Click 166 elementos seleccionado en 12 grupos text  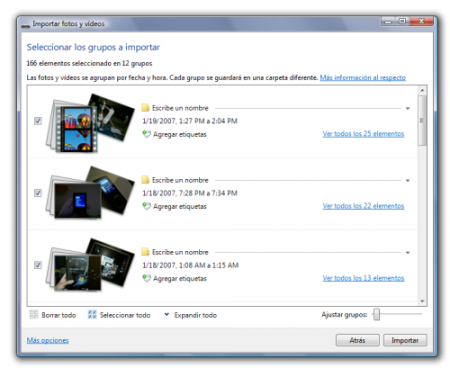89,63
